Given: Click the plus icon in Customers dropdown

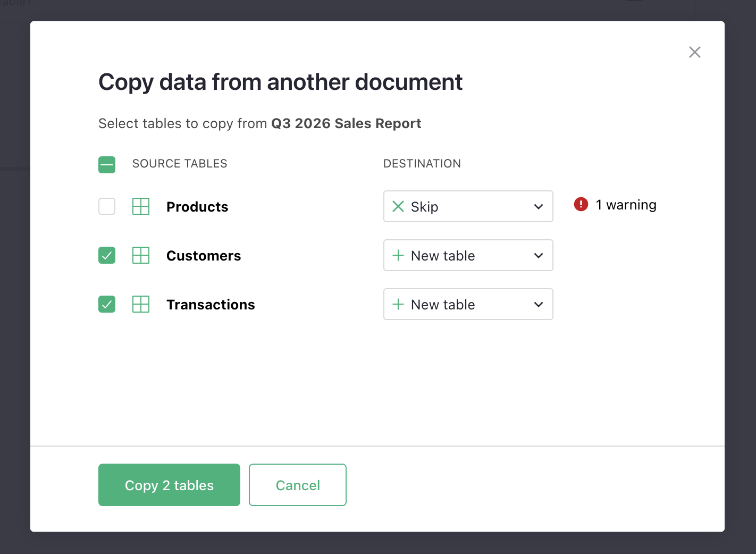Looking at the screenshot, I should pyautogui.click(x=398, y=255).
